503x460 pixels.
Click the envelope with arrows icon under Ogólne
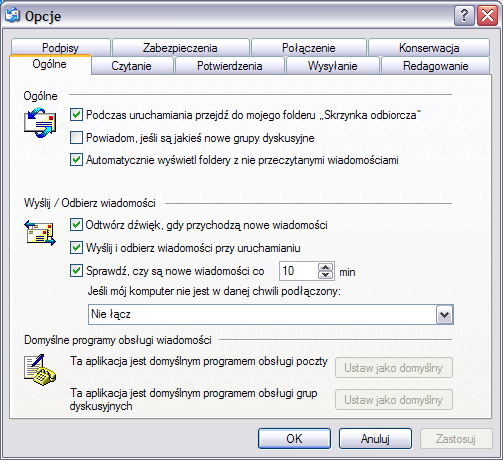pyautogui.click(x=40, y=123)
